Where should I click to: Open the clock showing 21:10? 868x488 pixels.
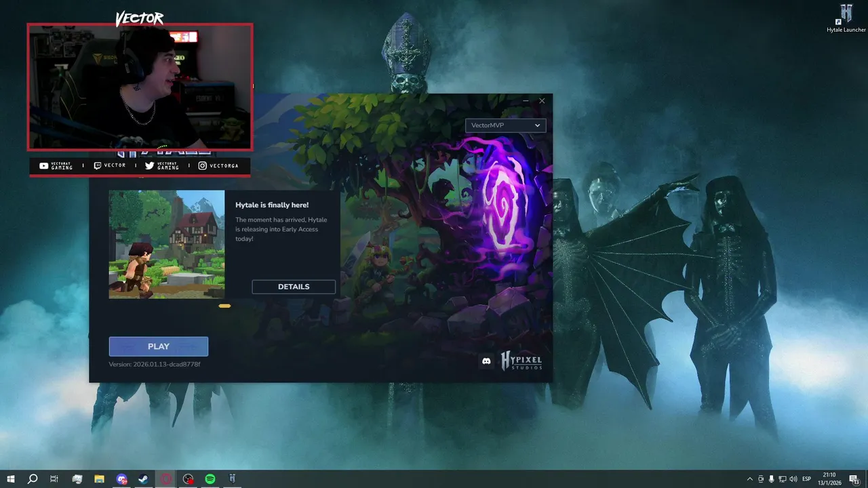click(x=829, y=479)
